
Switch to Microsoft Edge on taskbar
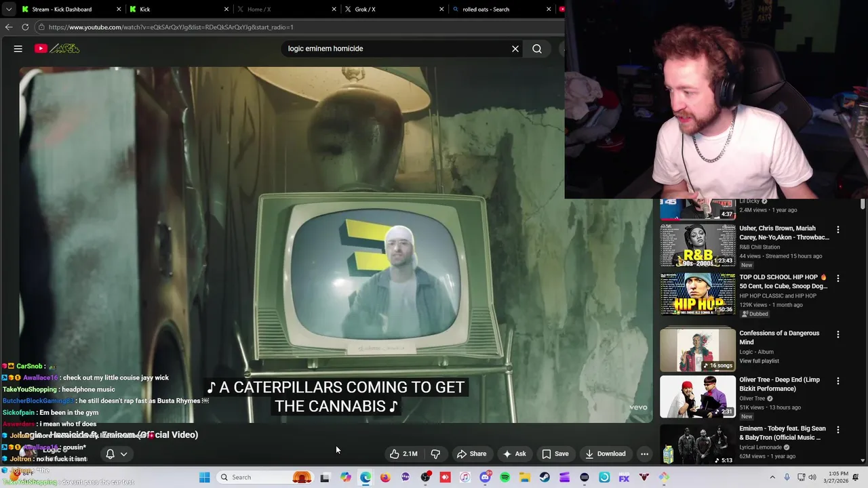(x=366, y=477)
